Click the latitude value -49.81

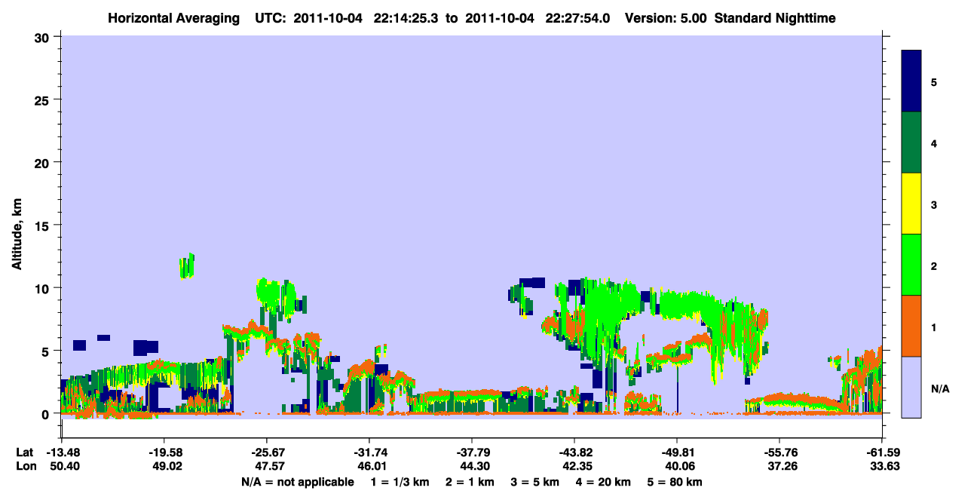tap(677, 452)
